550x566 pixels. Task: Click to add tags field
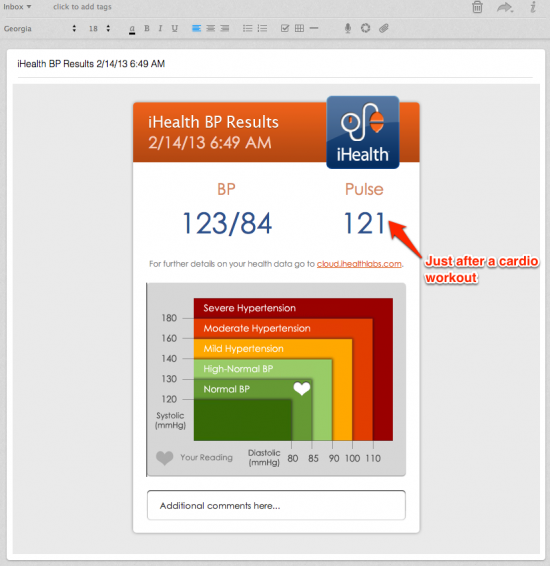(82, 7)
